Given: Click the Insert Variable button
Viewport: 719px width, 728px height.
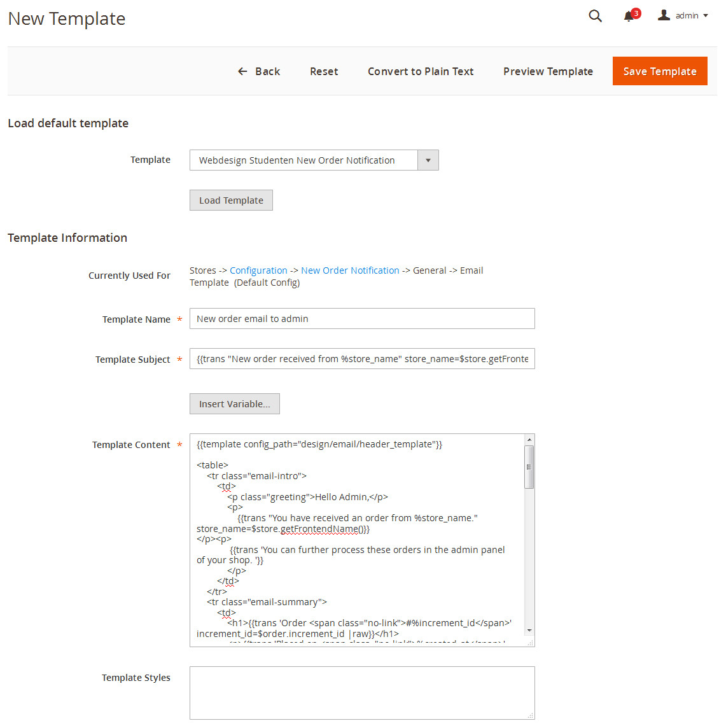Looking at the screenshot, I should pyautogui.click(x=234, y=404).
